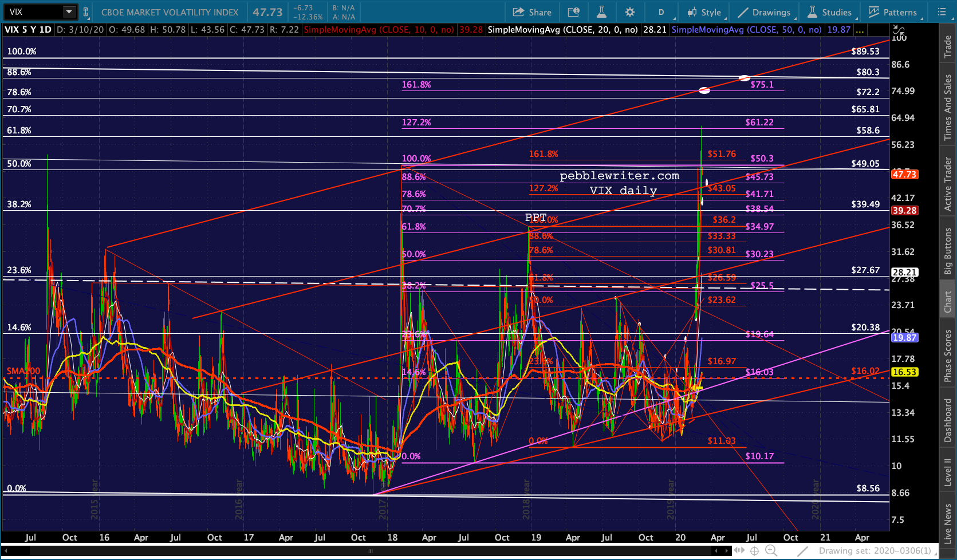Open the Studies menu
The image size is (957, 560).
coord(830,12)
